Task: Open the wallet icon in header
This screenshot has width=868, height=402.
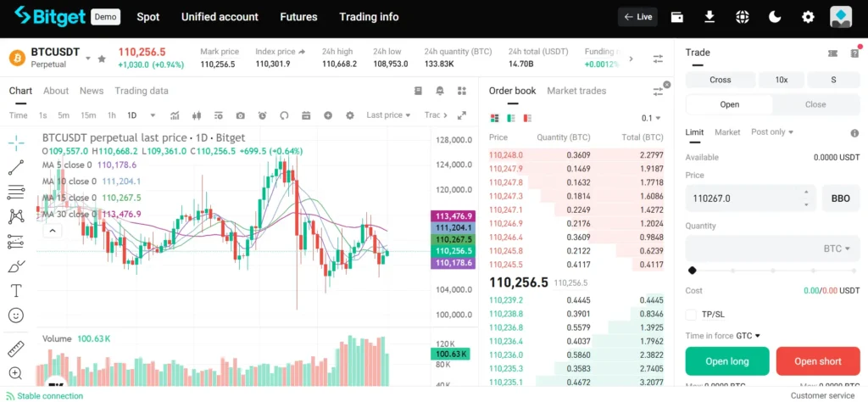Action: pyautogui.click(x=676, y=17)
